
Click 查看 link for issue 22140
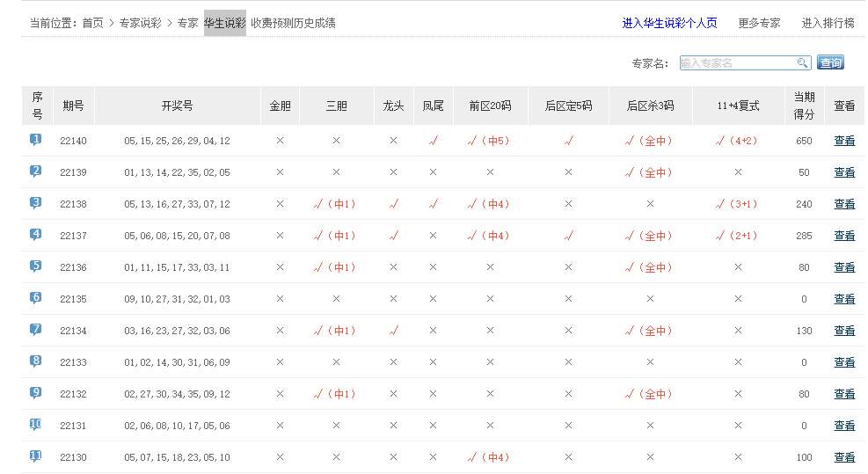(844, 141)
